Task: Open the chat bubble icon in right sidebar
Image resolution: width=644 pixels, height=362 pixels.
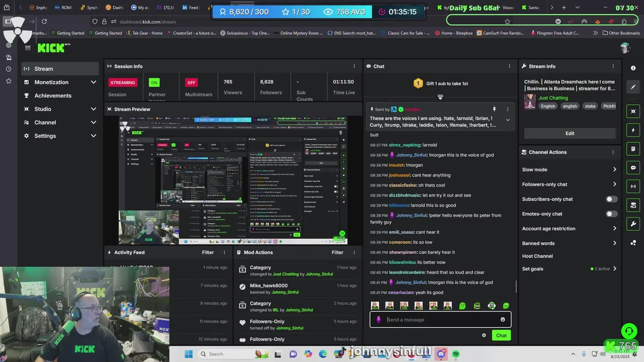Action: (x=633, y=167)
